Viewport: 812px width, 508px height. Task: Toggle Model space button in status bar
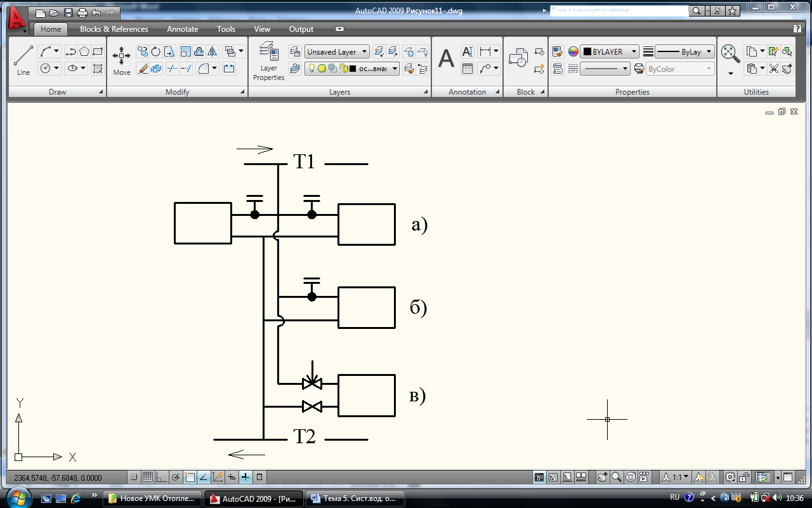[x=539, y=477]
